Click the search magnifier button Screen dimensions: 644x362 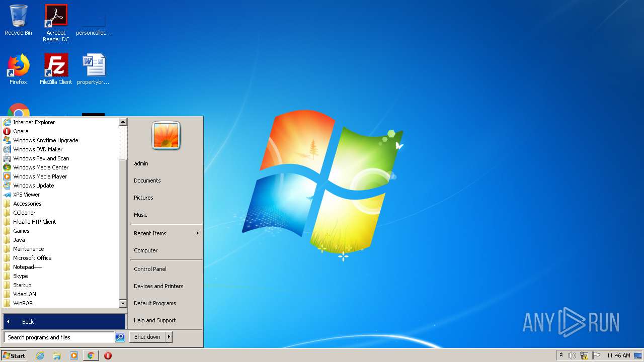pos(120,337)
